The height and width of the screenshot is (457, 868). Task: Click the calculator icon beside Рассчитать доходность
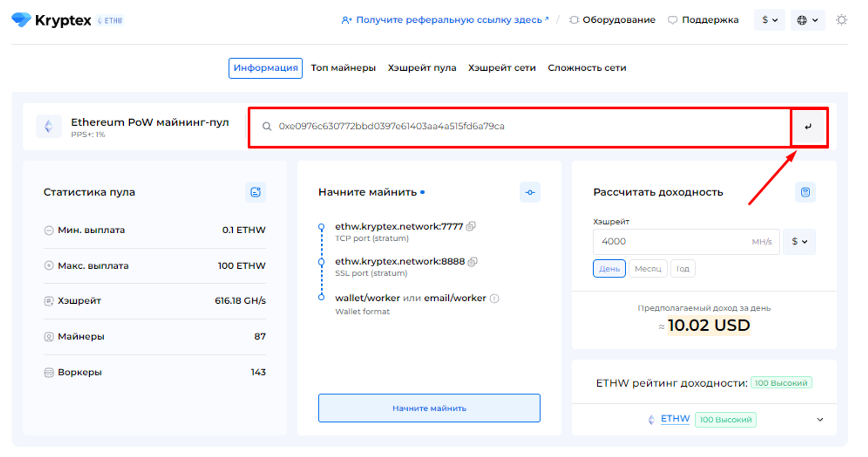(x=806, y=192)
